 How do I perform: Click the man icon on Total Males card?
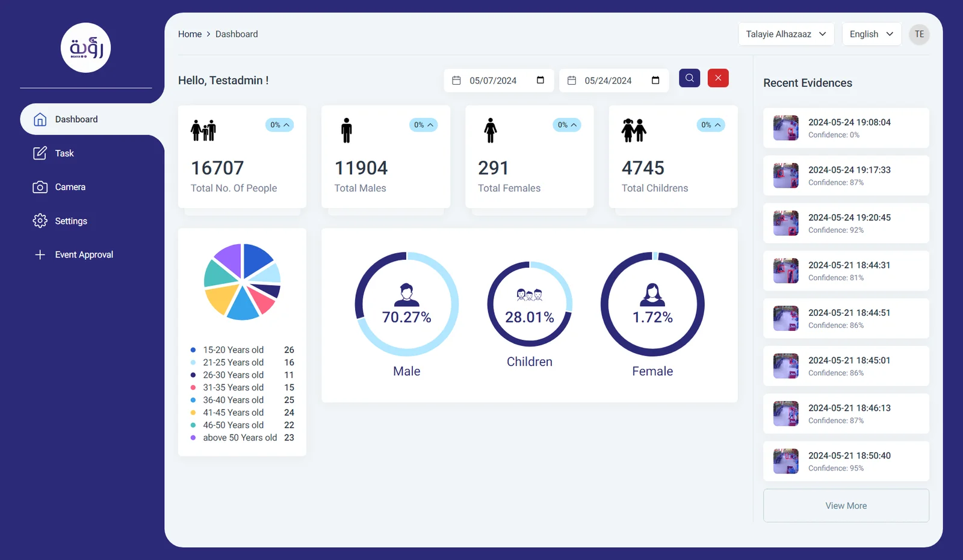tap(346, 130)
